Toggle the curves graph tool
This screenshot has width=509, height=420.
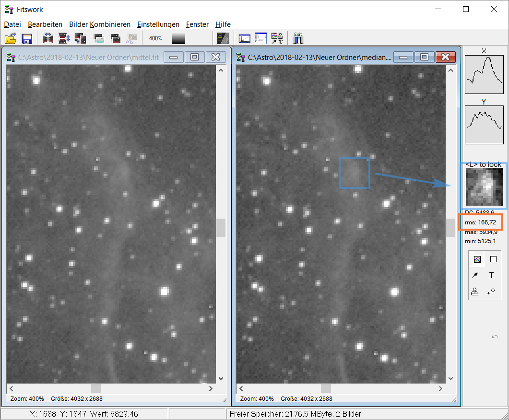tap(477, 259)
